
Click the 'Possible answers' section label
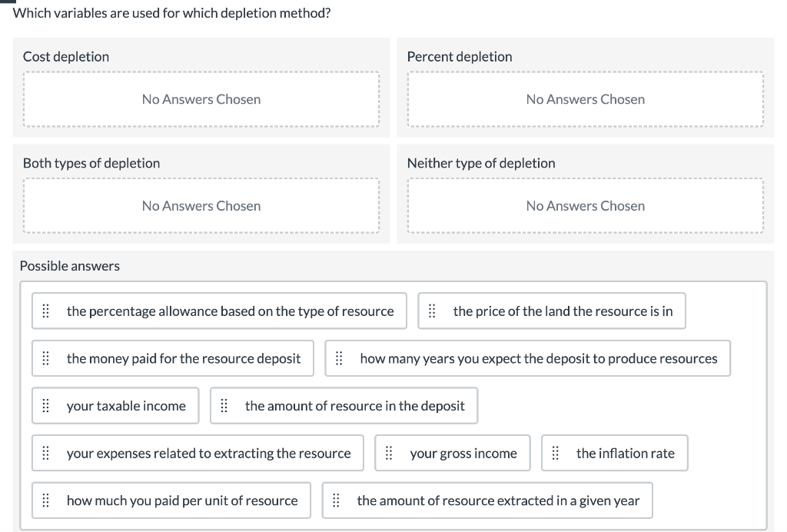pyautogui.click(x=69, y=265)
